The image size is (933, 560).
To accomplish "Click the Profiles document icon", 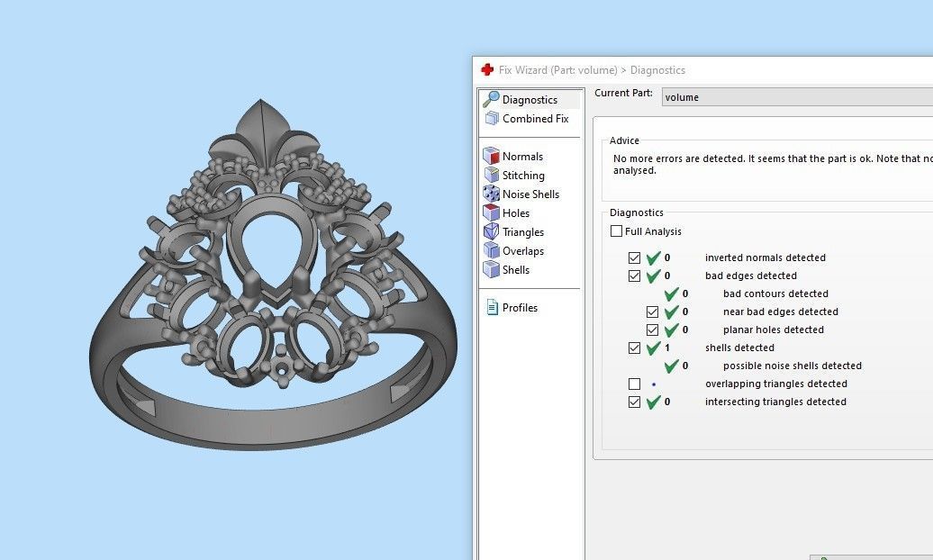I will pyautogui.click(x=492, y=308).
